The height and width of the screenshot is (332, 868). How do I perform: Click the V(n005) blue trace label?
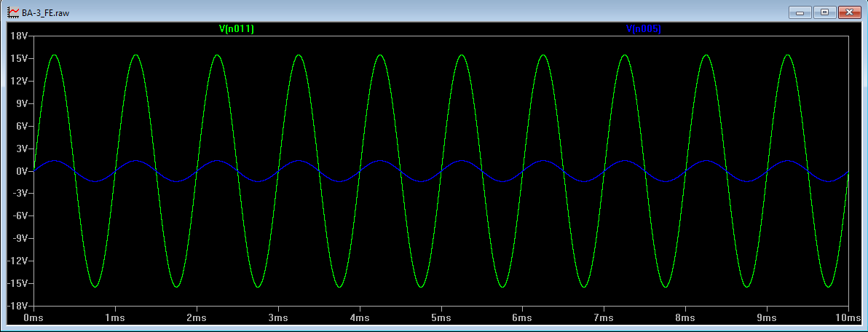pos(643,29)
